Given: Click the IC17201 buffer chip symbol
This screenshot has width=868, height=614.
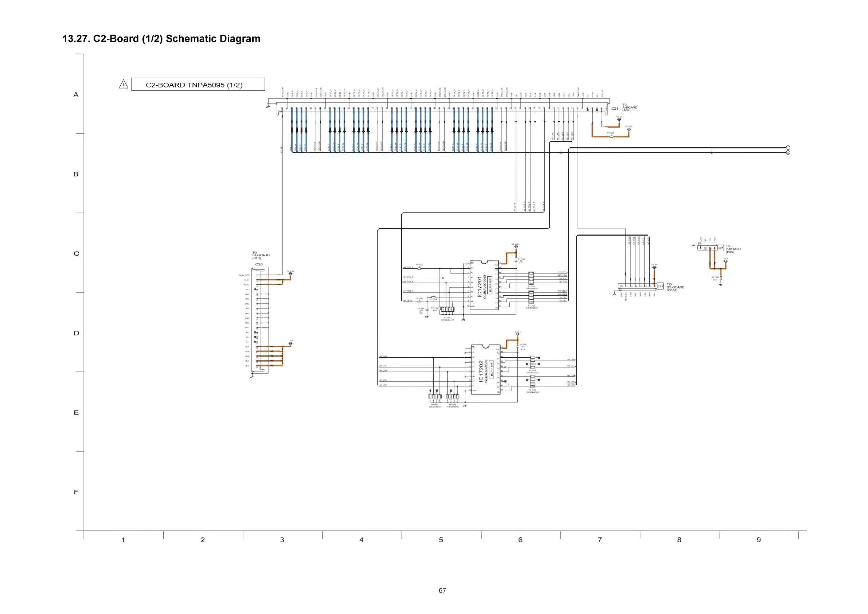Looking at the screenshot, I should click(484, 285).
